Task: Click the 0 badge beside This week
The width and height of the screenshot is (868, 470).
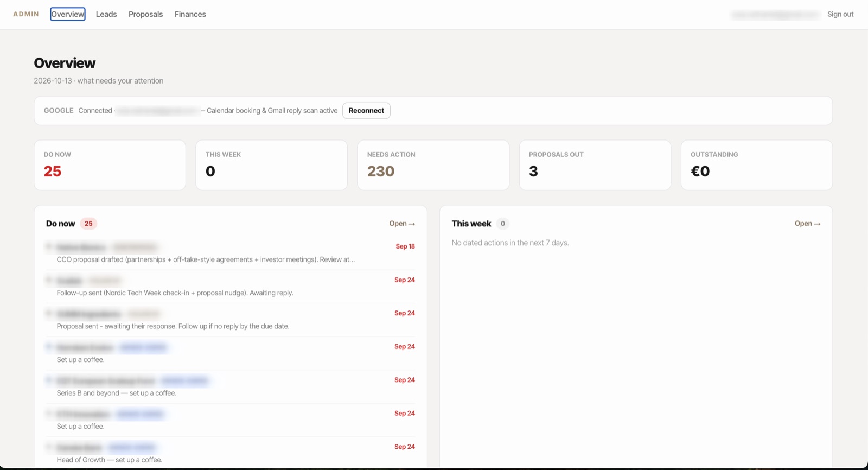Action: click(503, 224)
